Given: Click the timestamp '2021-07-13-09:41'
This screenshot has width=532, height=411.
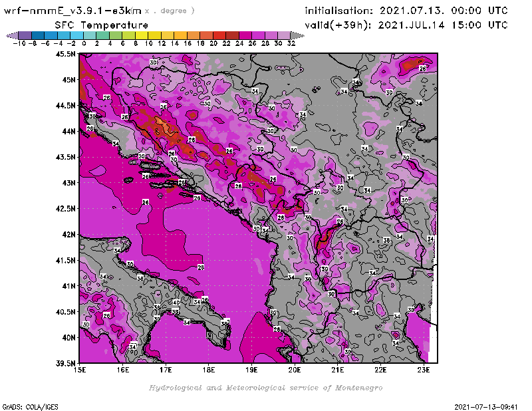Looking at the screenshot, I should coord(486,407).
